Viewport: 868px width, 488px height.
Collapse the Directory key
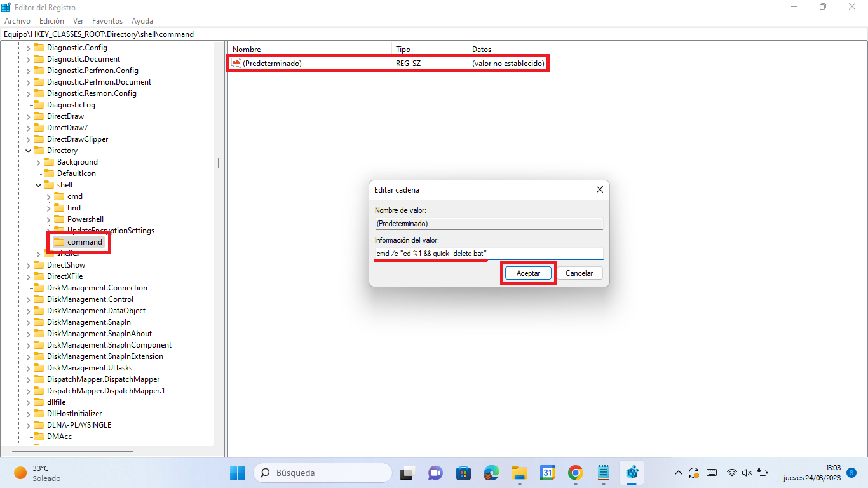(28, 151)
